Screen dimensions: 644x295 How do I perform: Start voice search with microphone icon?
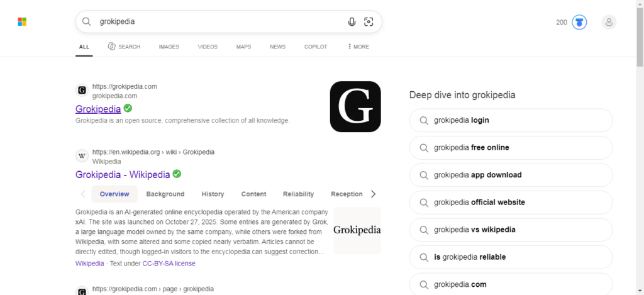tap(352, 22)
